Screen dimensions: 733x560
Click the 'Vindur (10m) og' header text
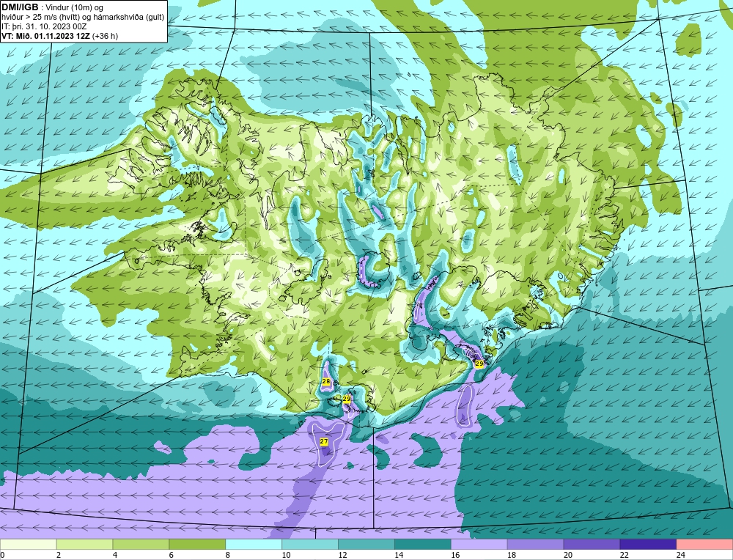tap(74, 7)
